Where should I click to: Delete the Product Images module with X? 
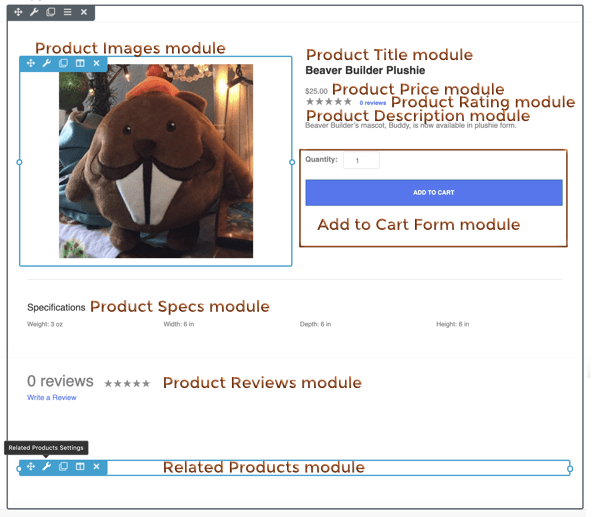point(96,63)
